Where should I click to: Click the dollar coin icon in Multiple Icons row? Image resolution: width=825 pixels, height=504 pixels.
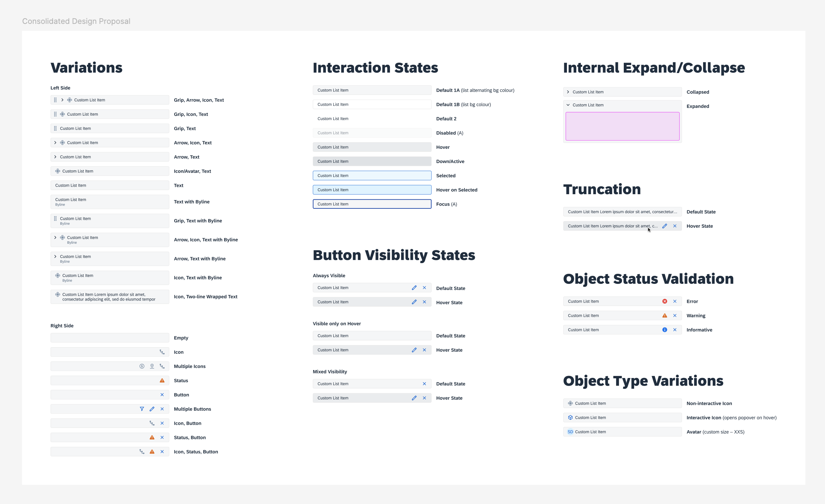click(x=142, y=366)
